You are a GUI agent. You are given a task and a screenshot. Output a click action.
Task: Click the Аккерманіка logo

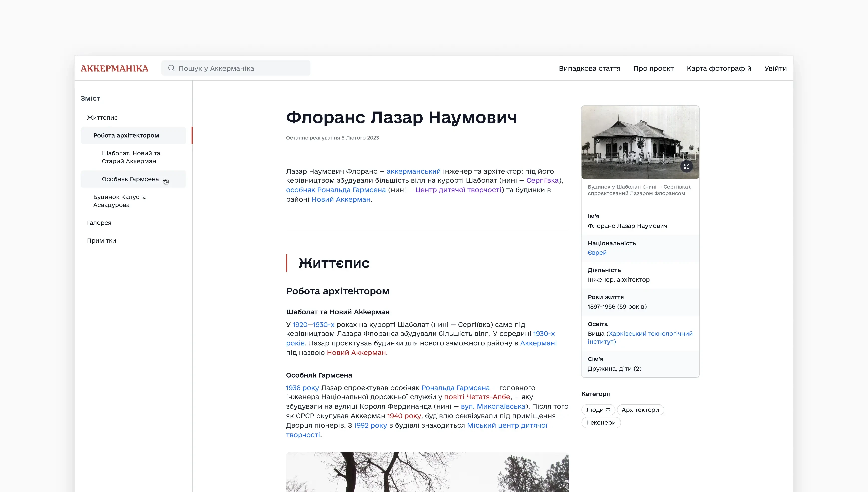click(114, 69)
